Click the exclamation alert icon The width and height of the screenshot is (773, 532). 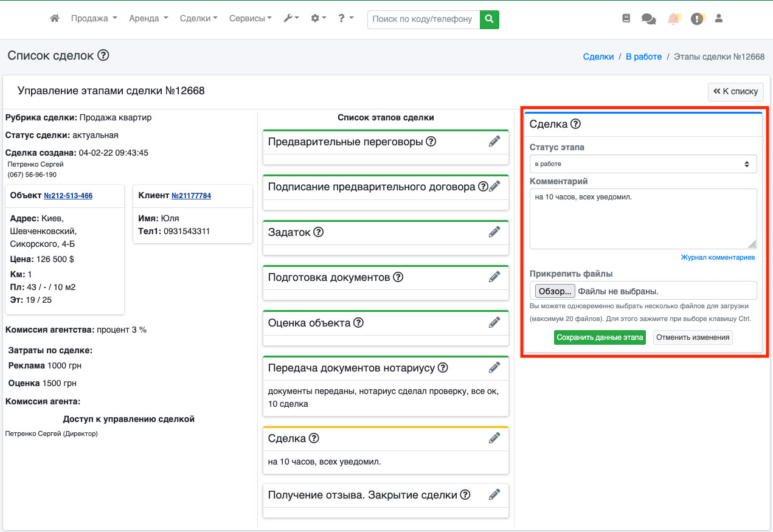point(697,19)
